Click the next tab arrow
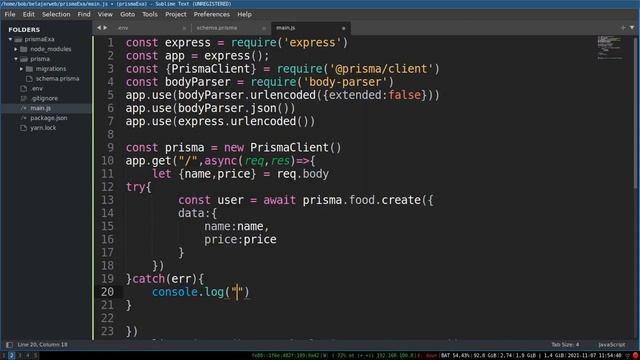The height and width of the screenshot is (360, 640). [x=105, y=28]
